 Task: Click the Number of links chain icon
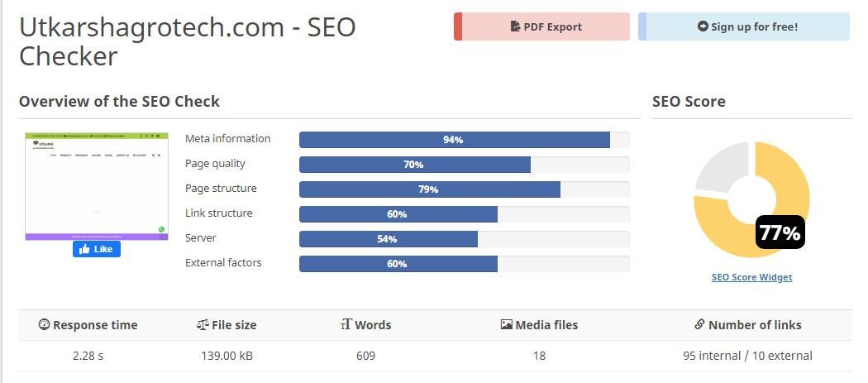[699, 325]
